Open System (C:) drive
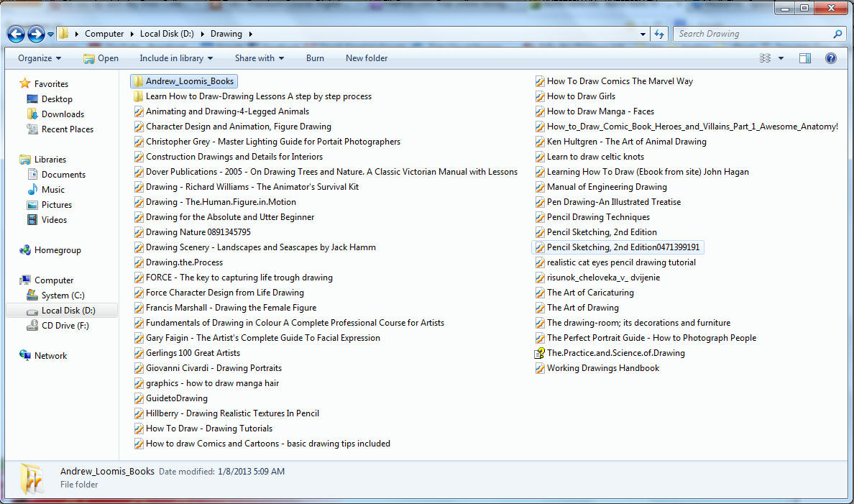This screenshot has height=504, width=854. 55,296
